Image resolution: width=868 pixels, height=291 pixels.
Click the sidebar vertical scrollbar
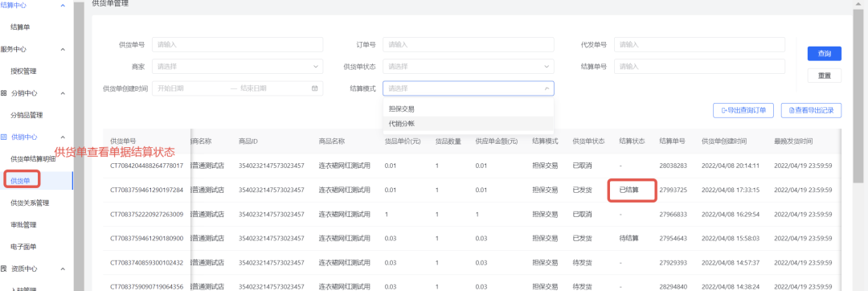point(79,145)
